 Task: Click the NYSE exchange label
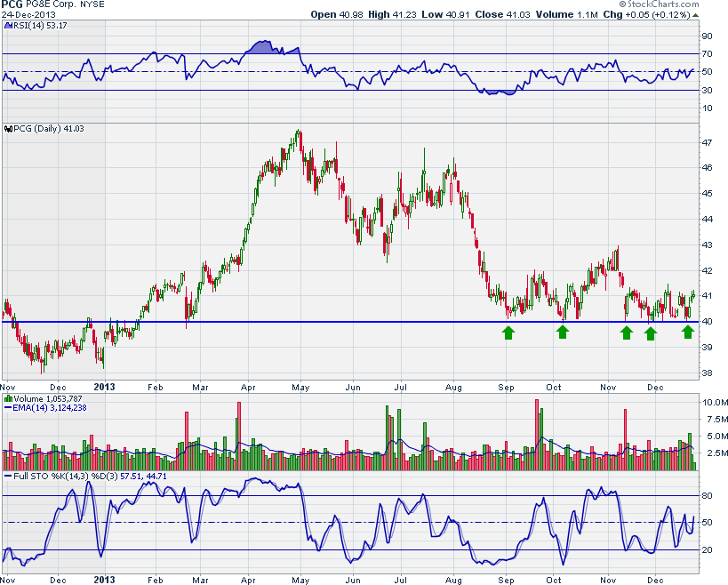click(x=92, y=4)
